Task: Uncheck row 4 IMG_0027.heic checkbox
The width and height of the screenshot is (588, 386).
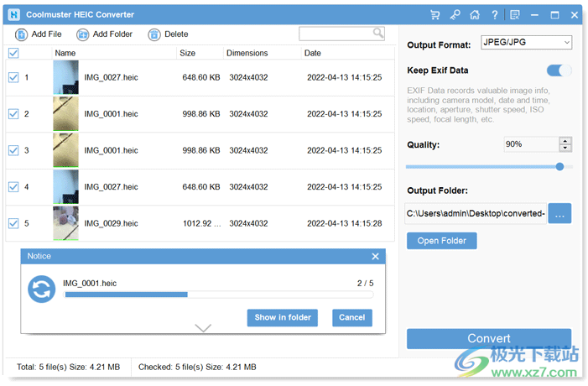Action: tap(13, 187)
